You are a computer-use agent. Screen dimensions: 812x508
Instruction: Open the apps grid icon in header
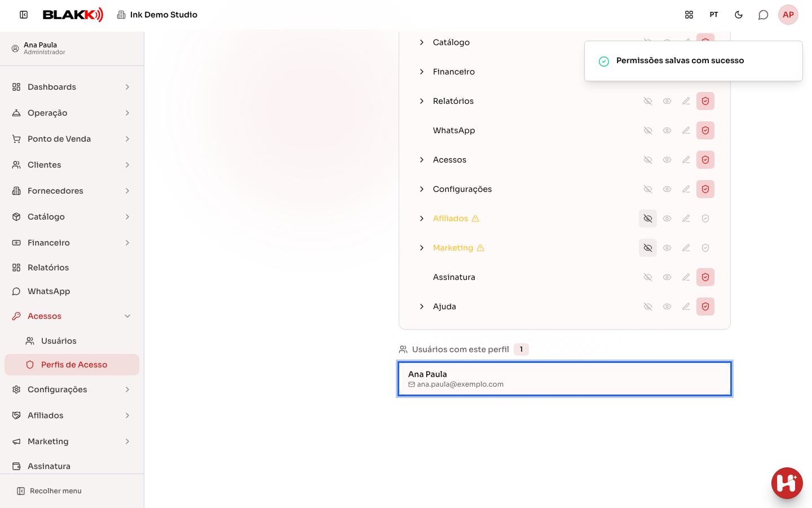click(x=689, y=15)
